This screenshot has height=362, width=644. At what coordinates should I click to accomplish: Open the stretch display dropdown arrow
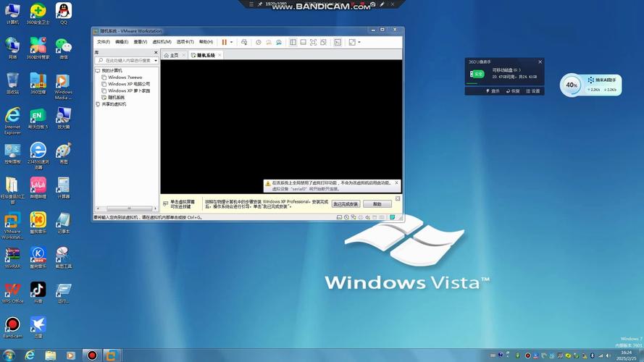click(359, 42)
